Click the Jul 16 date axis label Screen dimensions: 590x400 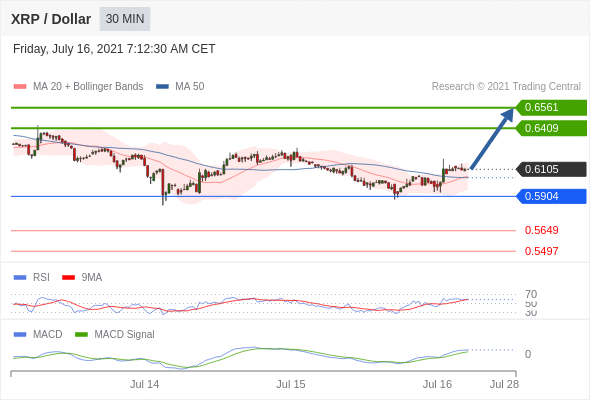437,384
